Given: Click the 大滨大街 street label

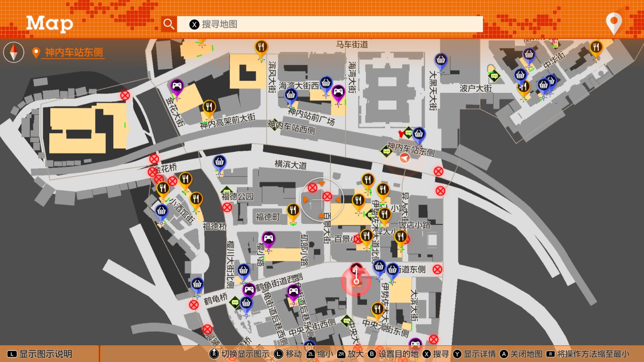Looking at the screenshot, I should (414, 305).
